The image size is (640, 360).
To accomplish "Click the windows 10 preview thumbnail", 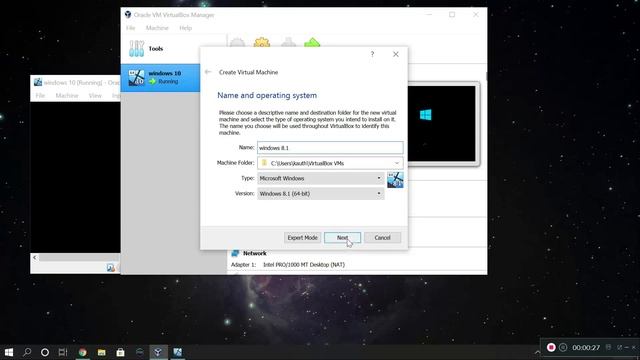I will pyautogui.click(x=442, y=124).
